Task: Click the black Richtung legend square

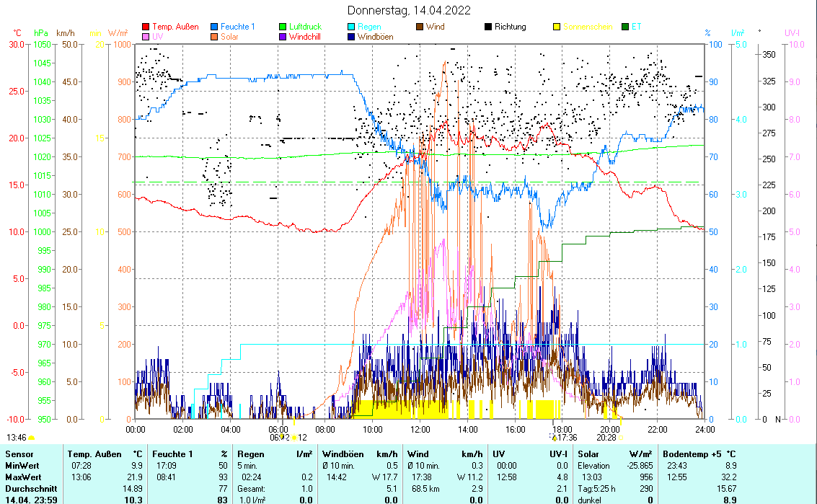Action: 488,27
